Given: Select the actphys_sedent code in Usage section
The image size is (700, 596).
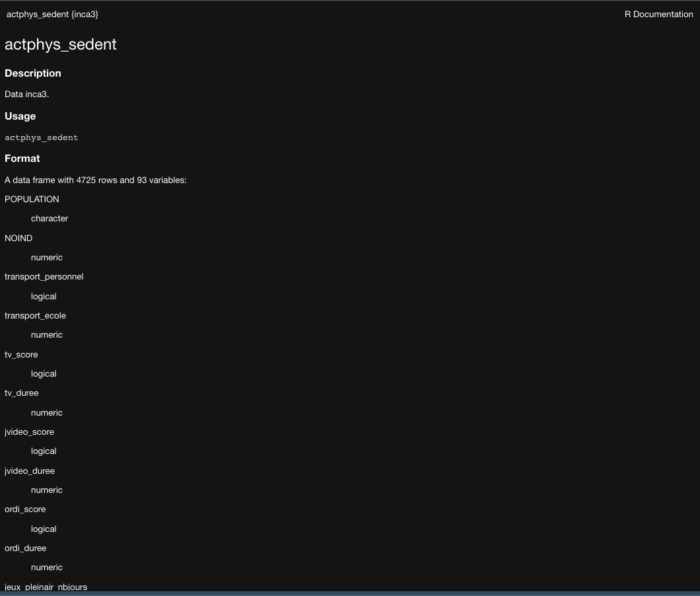Looking at the screenshot, I should click(42, 137).
